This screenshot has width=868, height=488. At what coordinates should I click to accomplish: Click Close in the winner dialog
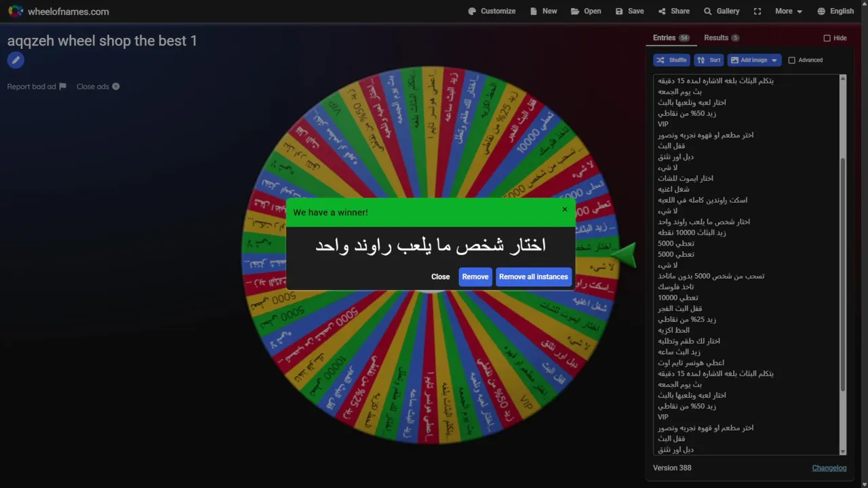click(440, 277)
